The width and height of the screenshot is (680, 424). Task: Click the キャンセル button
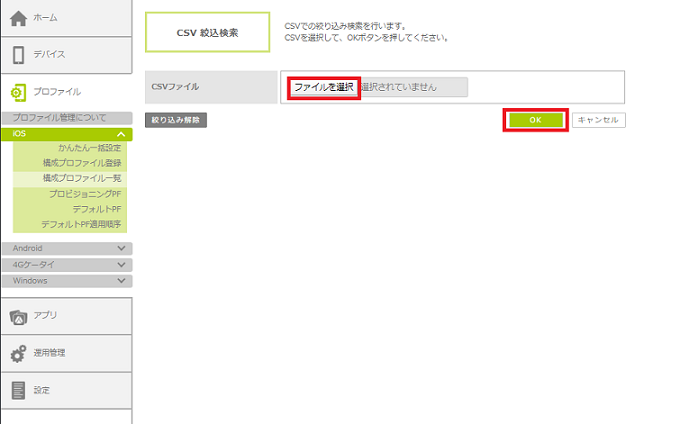pos(599,120)
